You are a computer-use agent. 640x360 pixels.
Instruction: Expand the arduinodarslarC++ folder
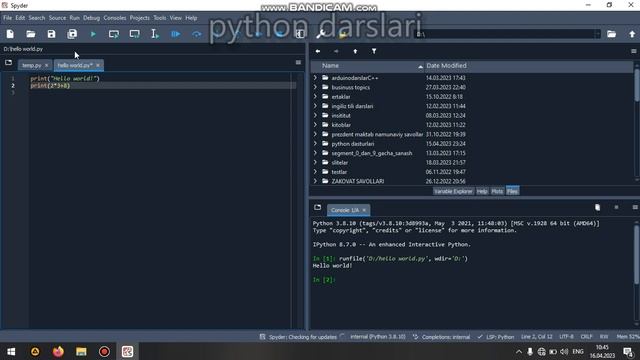click(x=315, y=78)
